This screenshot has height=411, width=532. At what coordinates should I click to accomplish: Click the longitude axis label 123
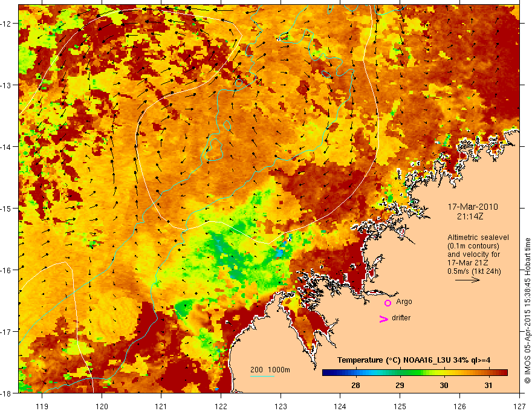click(281, 406)
